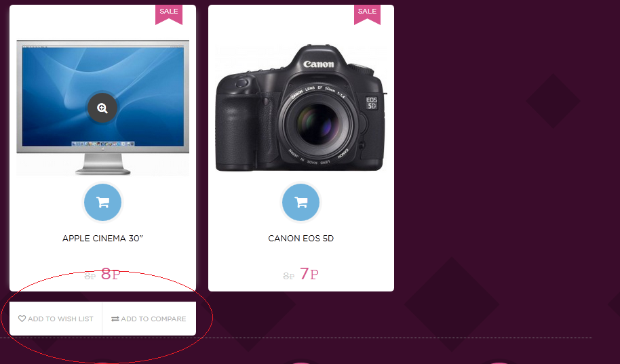
Task: Add Canon EOS 5D to cart
Action: point(301,203)
